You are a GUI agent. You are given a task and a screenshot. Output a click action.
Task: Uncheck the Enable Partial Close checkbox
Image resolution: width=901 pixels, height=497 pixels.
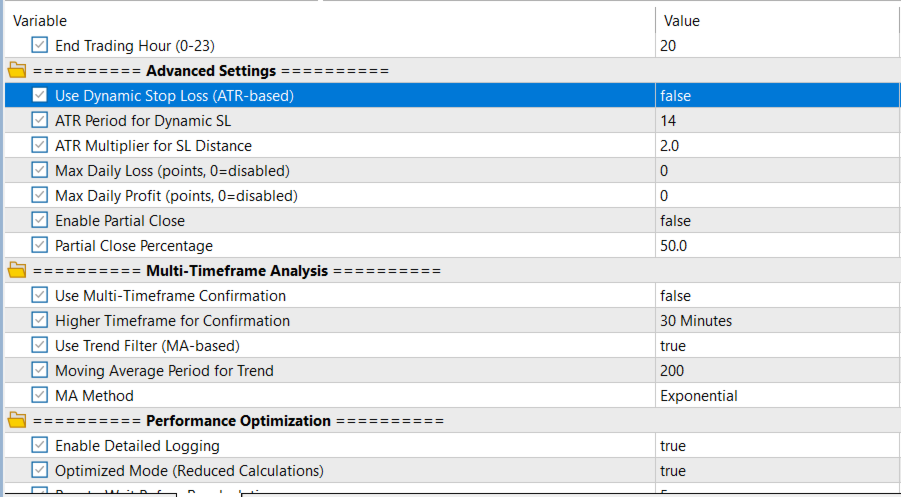coord(40,221)
